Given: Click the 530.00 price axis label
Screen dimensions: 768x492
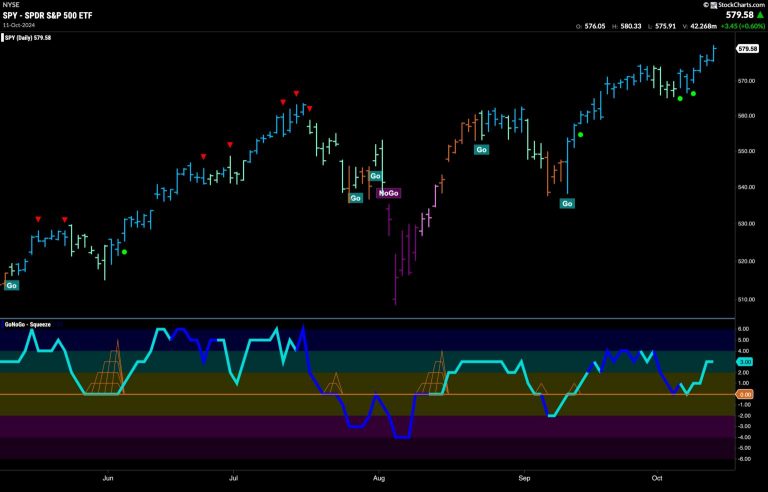Looking at the screenshot, I should (746, 223).
